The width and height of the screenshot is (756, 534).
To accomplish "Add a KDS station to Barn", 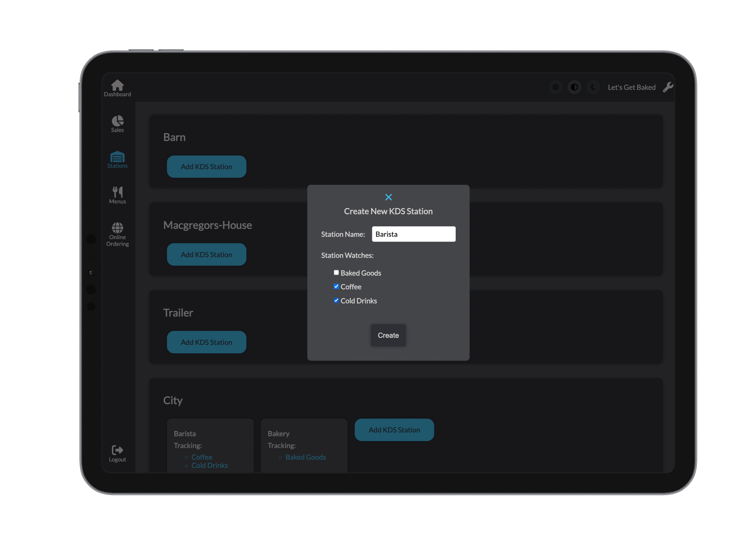I will (x=206, y=166).
